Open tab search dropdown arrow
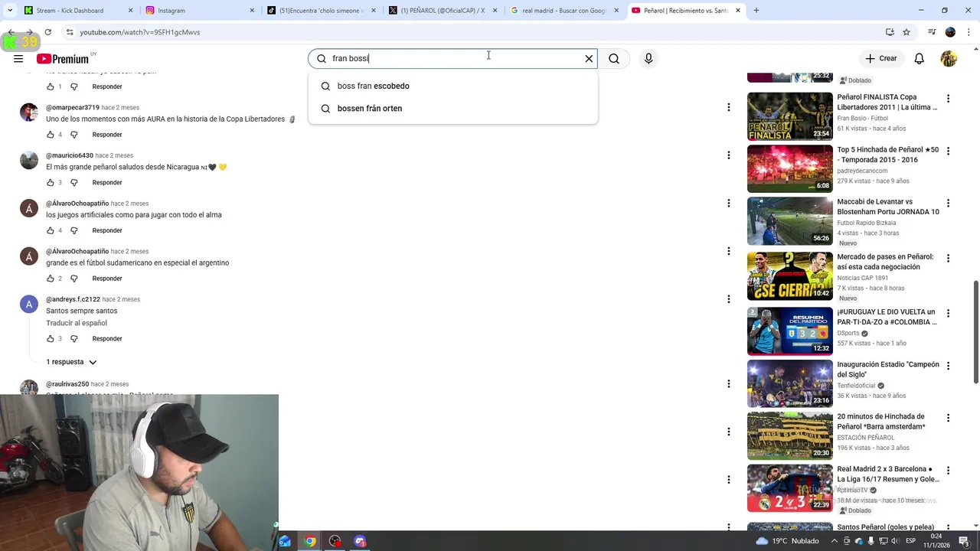Screen dimensions: 980x551 point(9,11)
